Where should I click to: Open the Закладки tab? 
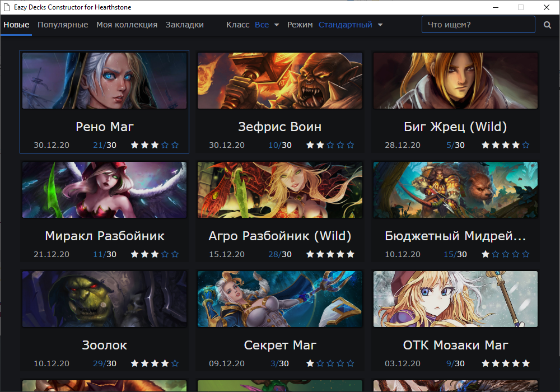click(x=185, y=25)
